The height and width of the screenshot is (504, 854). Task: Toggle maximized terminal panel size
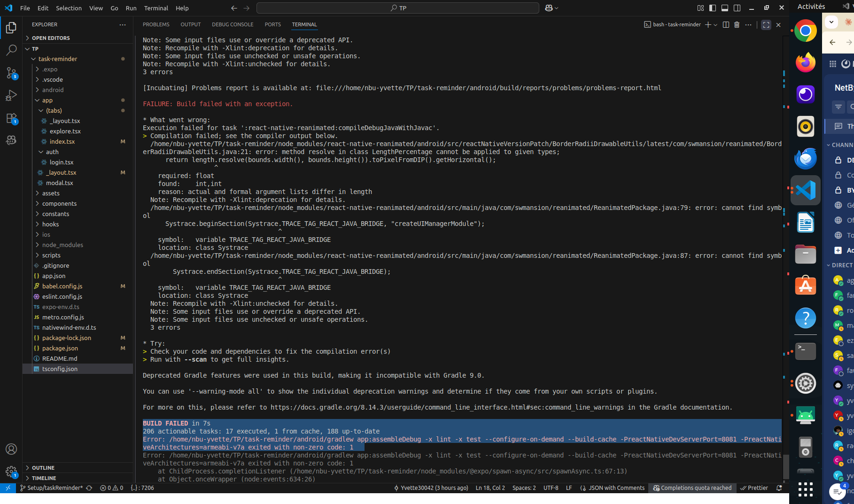766,25
